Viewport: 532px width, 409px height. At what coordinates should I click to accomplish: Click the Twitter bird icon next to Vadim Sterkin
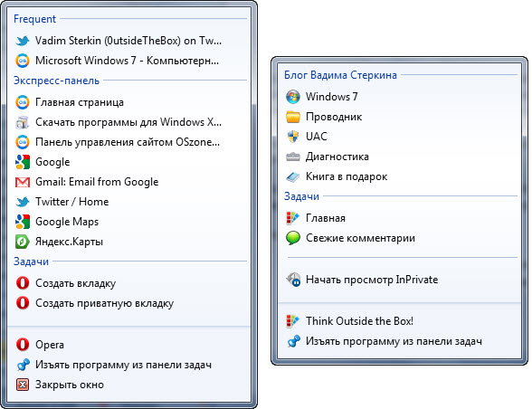click(23, 41)
